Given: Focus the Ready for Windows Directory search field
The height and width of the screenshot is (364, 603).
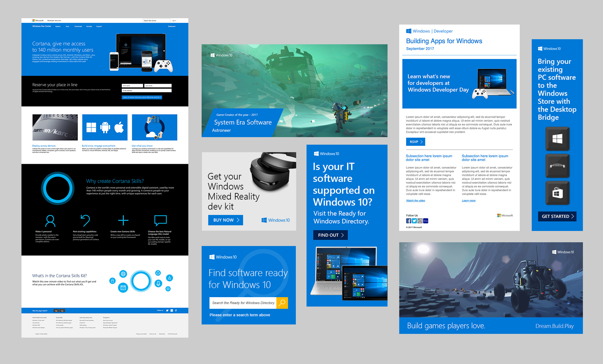Looking at the screenshot, I should [x=243, y=303].
